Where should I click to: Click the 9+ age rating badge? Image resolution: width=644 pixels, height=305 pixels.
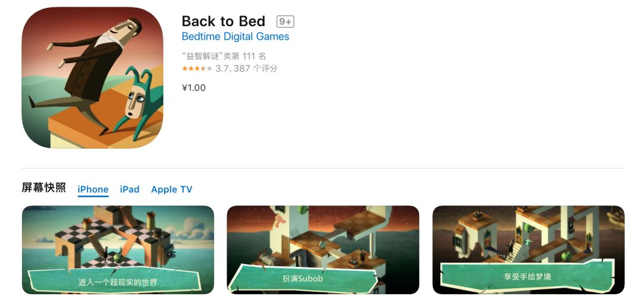285,21
